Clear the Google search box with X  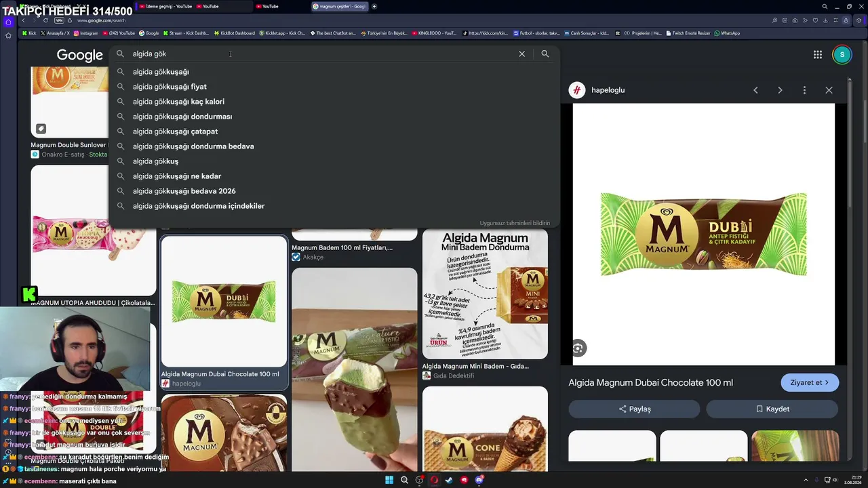click(521, 54)
